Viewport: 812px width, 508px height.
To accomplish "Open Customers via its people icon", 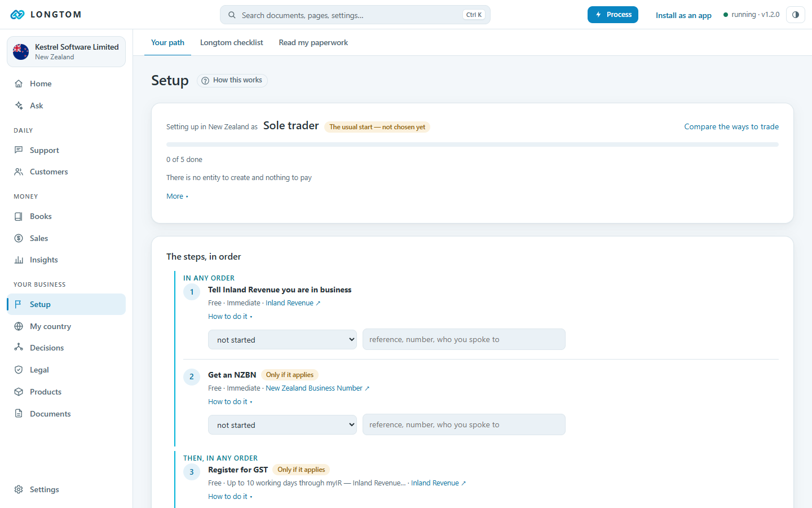I will (x=19, y=172).
